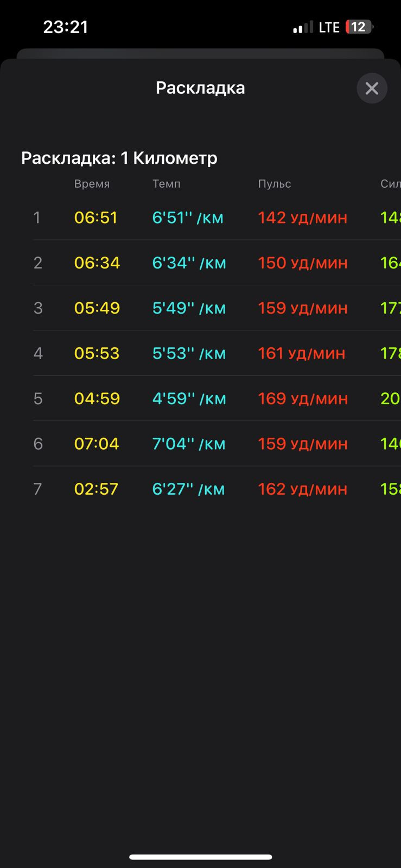The width and height of the screenshot is (401, 868).
Task: Close the Раскладка sheet with X button
Action: tap(372, 88)
